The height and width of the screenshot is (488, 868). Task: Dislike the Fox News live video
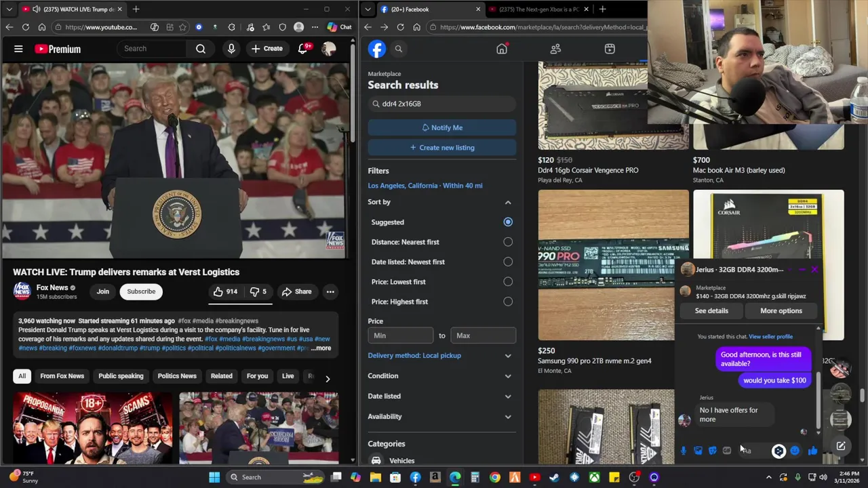[x=258, y=291]
